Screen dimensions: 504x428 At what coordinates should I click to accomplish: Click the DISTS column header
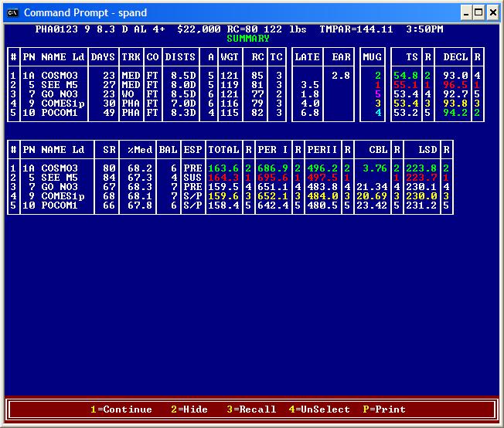tap(180, 57)
